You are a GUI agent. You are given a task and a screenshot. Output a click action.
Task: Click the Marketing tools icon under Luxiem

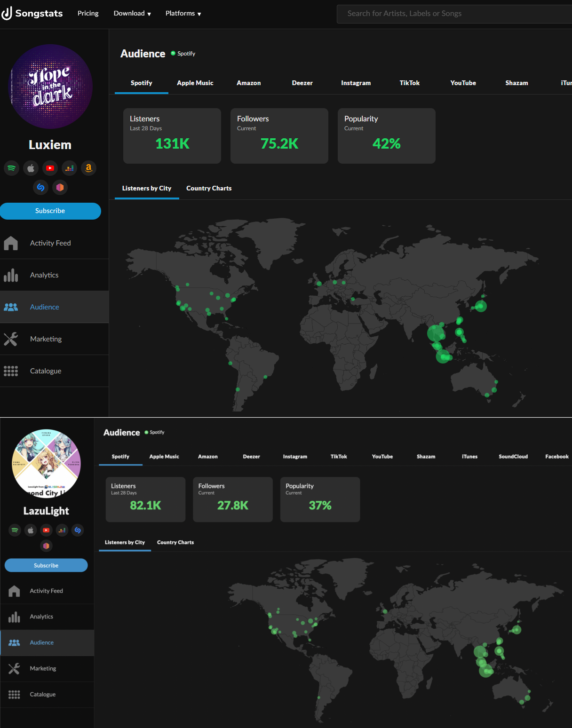click(x=11, y=339)
